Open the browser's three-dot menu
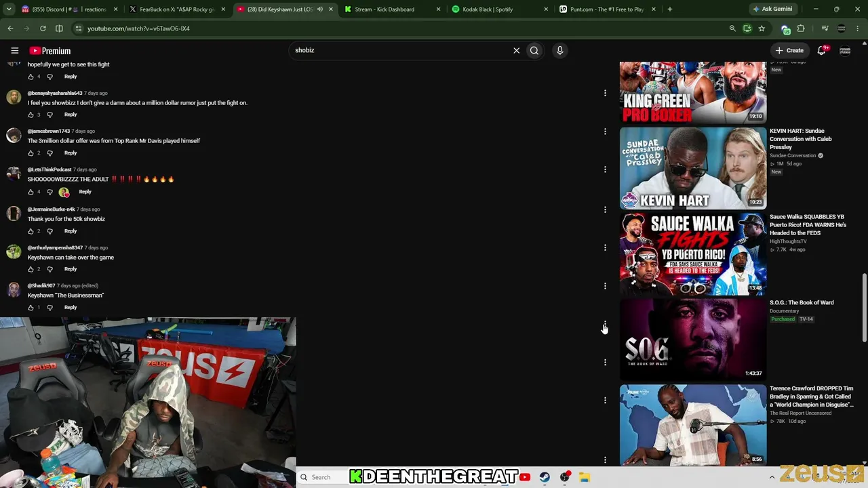The height and width of the screenshot is (488, 868). point(858,28)
